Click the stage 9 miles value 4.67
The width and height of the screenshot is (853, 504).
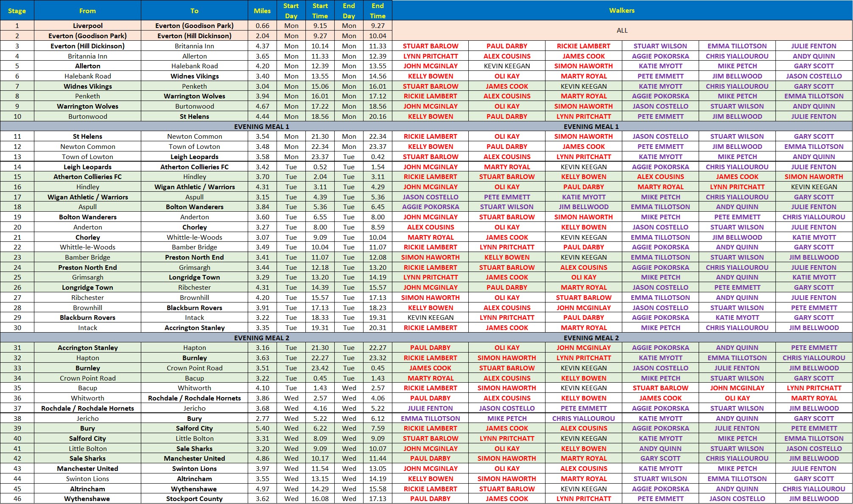pyautogui.click(x=262, y=106)
